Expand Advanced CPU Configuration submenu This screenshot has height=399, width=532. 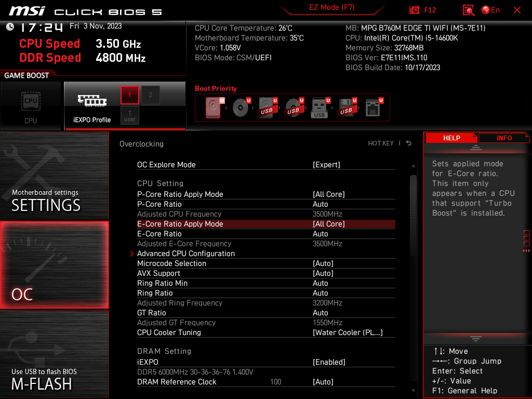coord(186,254)
